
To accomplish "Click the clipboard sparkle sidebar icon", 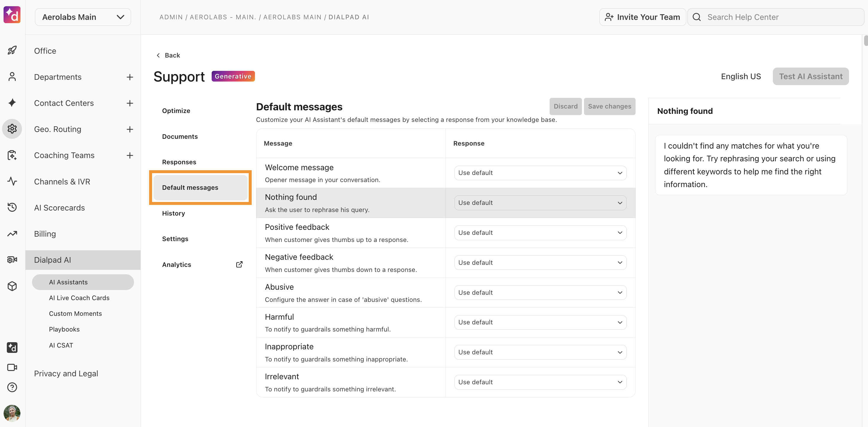I will (12, 155).
